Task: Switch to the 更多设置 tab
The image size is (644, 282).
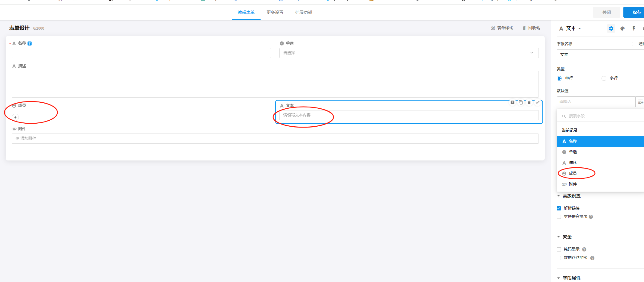Action: [275, 12]
